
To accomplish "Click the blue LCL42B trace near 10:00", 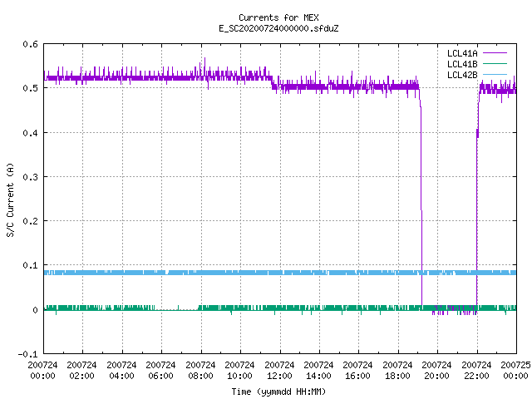I will tap(240, 273).
